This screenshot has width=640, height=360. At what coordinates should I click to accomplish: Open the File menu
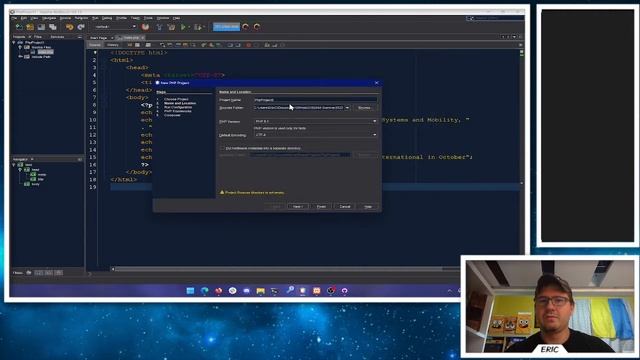(14, 18)
